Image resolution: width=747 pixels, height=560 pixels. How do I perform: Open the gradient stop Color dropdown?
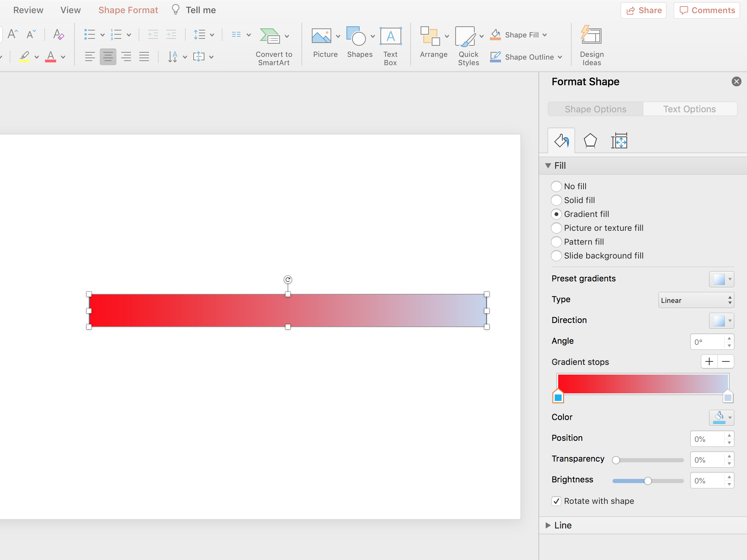tap(721, 418)
